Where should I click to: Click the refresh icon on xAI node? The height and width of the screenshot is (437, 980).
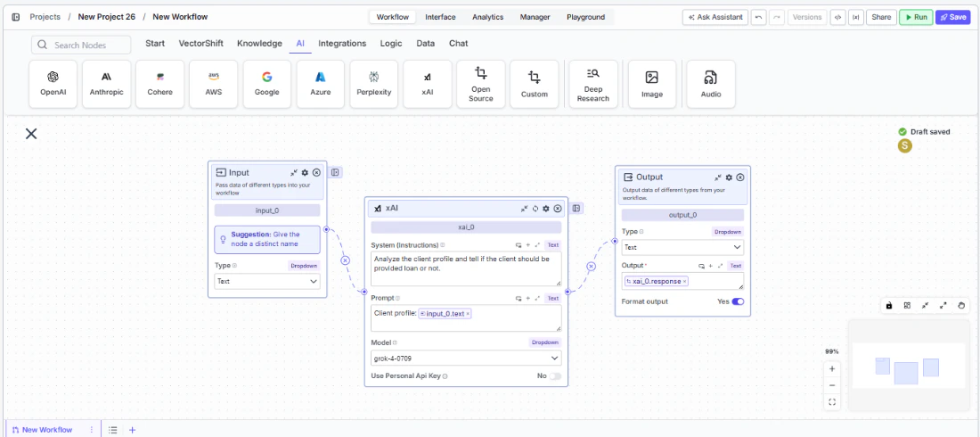[535, 209]
